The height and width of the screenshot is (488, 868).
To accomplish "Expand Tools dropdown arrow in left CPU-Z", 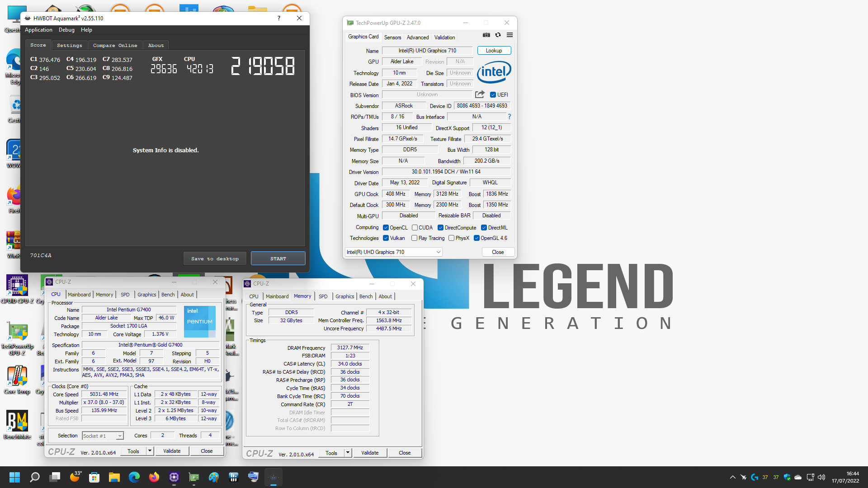I will (150, 451).
